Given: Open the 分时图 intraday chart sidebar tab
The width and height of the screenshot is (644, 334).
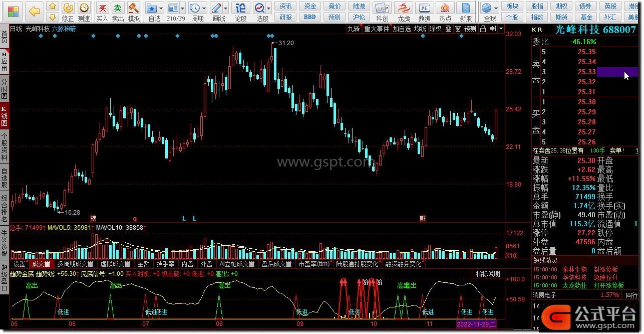Looking at the screenshot, I should (x=5, y=89).
